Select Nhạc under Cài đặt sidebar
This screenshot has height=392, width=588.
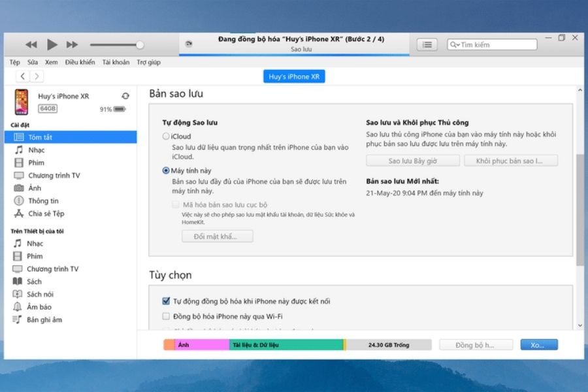[x=36, y=150]
